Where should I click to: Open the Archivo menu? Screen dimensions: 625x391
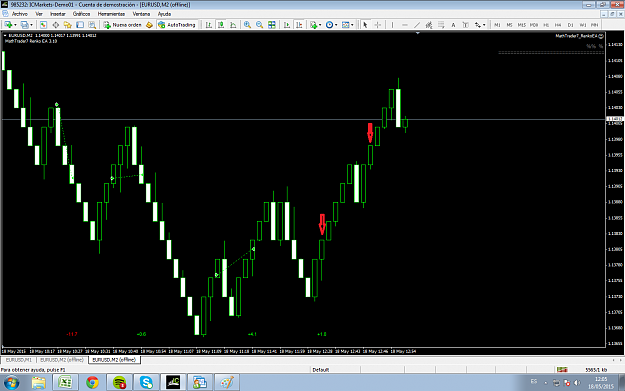[20, 14]
